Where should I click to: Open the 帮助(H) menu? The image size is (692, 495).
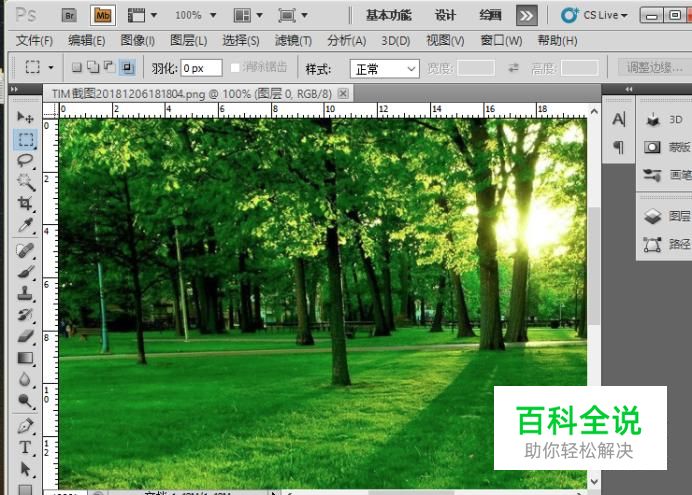[557, 41]
